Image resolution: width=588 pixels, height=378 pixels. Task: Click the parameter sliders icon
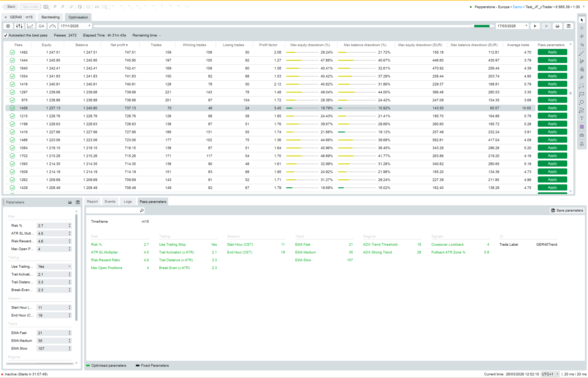coord(19,26)
